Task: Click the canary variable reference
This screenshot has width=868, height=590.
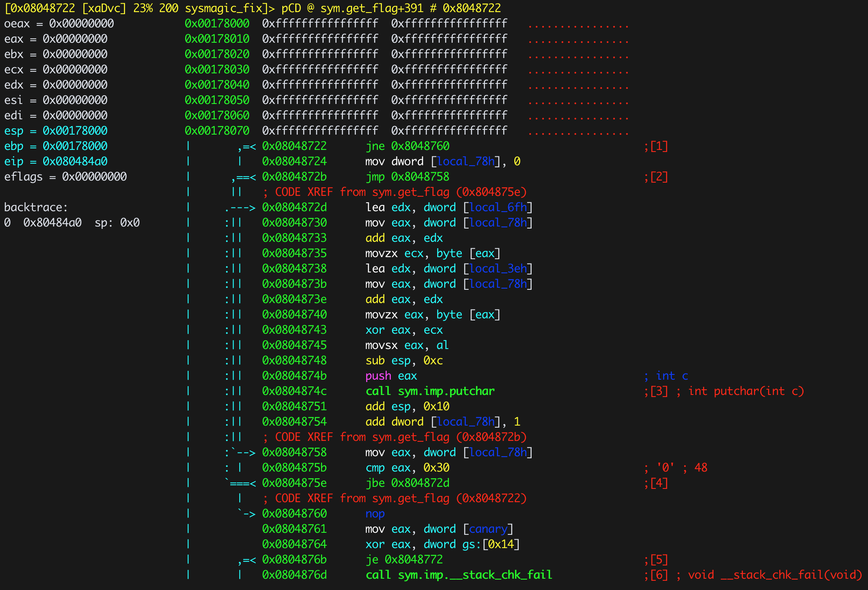Action: tap(488, 529)
